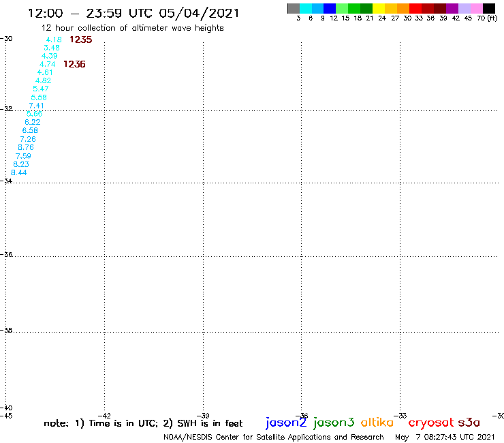
Task: Click the -40 latitude axis label
Action: coord(6,408)
